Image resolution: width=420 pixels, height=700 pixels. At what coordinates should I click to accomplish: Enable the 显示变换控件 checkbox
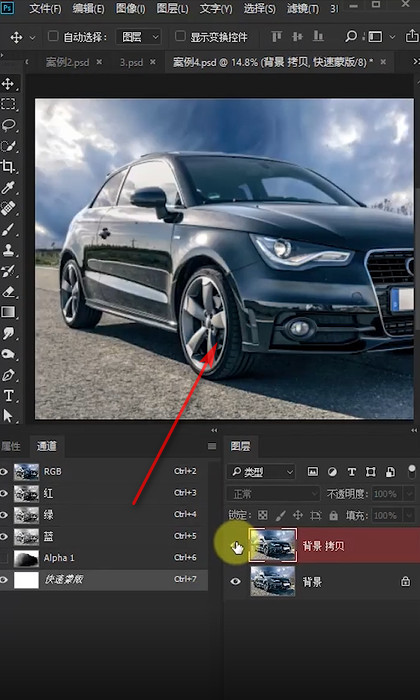(x=180, y=36)
